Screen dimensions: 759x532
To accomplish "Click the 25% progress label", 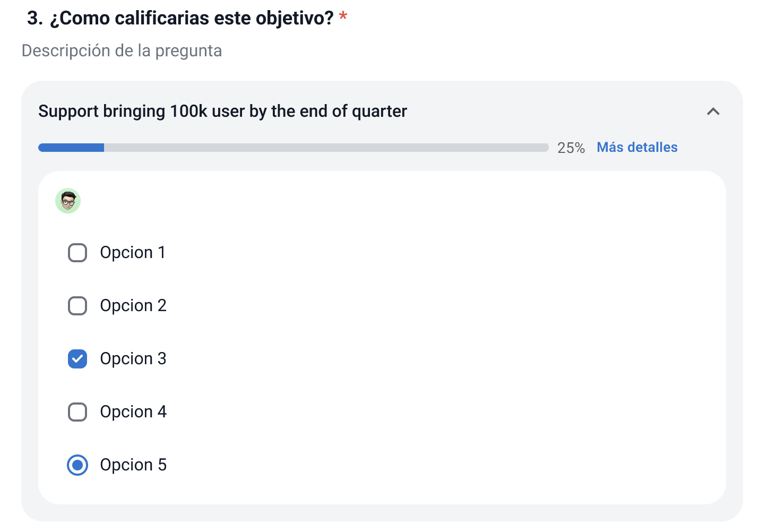I will click(571, 148).
